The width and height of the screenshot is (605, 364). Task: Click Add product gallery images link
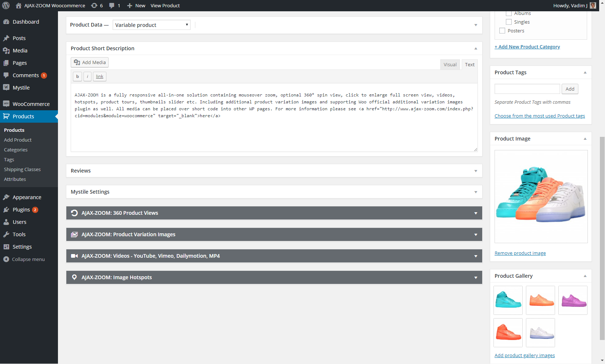(525, 355)
